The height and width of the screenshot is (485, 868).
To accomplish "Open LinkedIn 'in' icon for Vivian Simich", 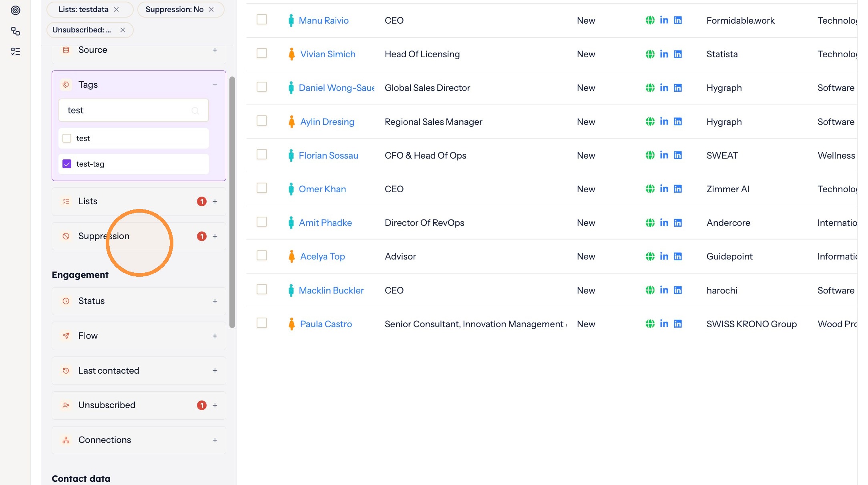I will (664, 54).
